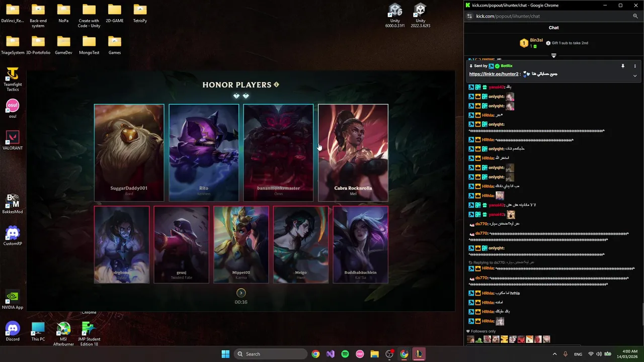The width and height of the screenshot is (644, 362).
Task: Honor enemy player geusj Twisted Fate
Action: tap(181, 245)
